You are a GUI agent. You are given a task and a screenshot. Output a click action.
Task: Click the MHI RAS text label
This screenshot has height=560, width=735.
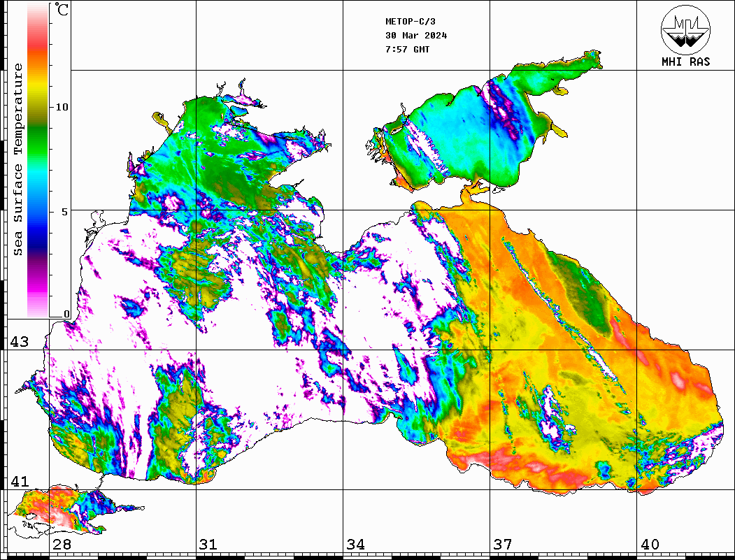coord(686,62)
